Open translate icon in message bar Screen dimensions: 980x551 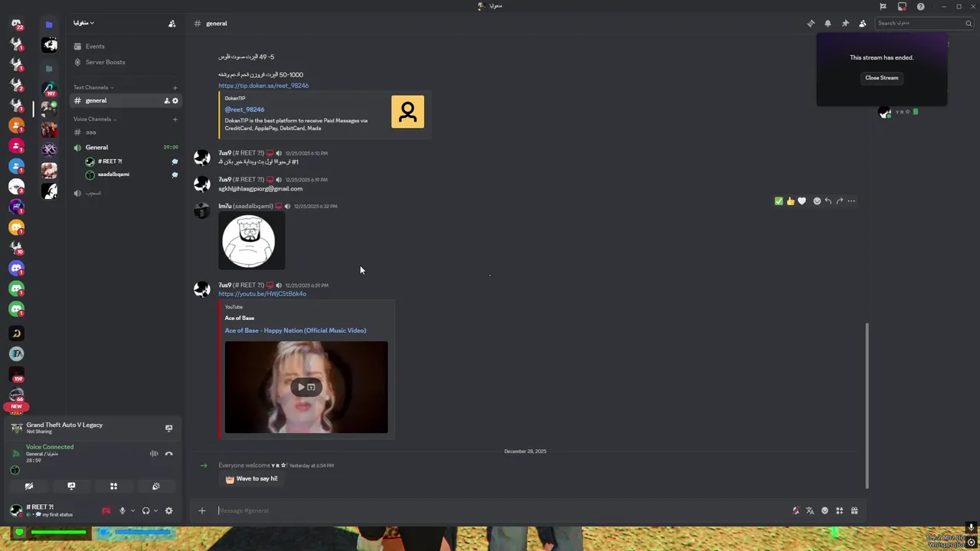(x=810, y=510)
